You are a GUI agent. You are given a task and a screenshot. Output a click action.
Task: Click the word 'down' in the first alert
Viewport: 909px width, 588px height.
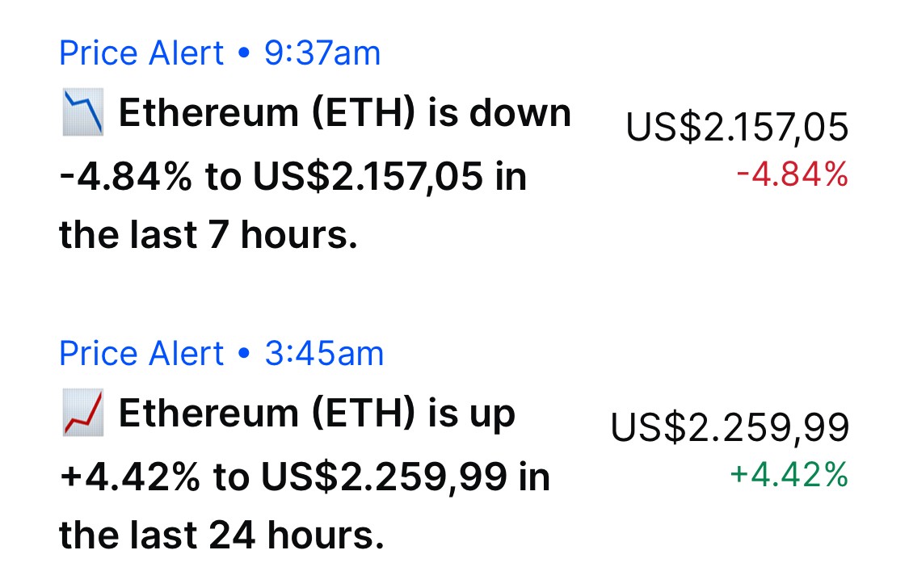(x=520, y=112)
